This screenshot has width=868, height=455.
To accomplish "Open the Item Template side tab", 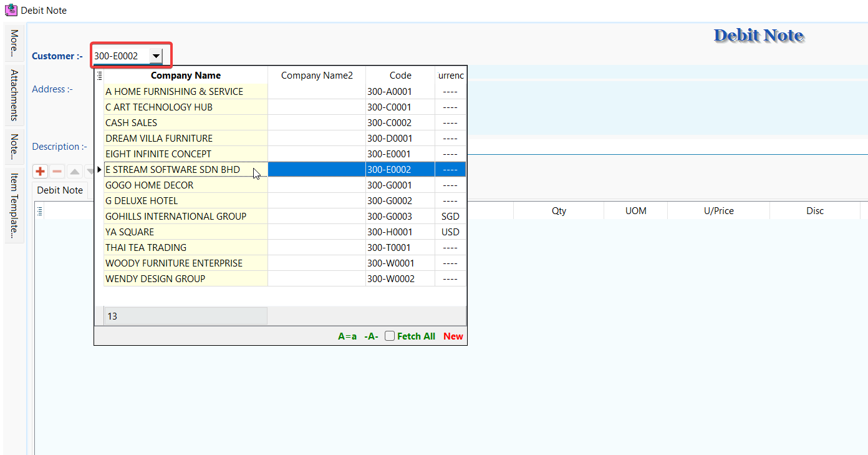I will click(14, 206).
